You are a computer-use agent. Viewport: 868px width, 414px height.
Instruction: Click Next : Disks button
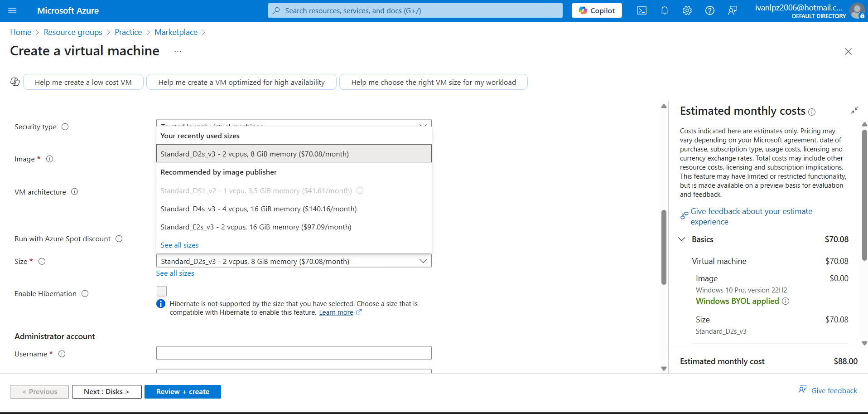click(106, 392)
